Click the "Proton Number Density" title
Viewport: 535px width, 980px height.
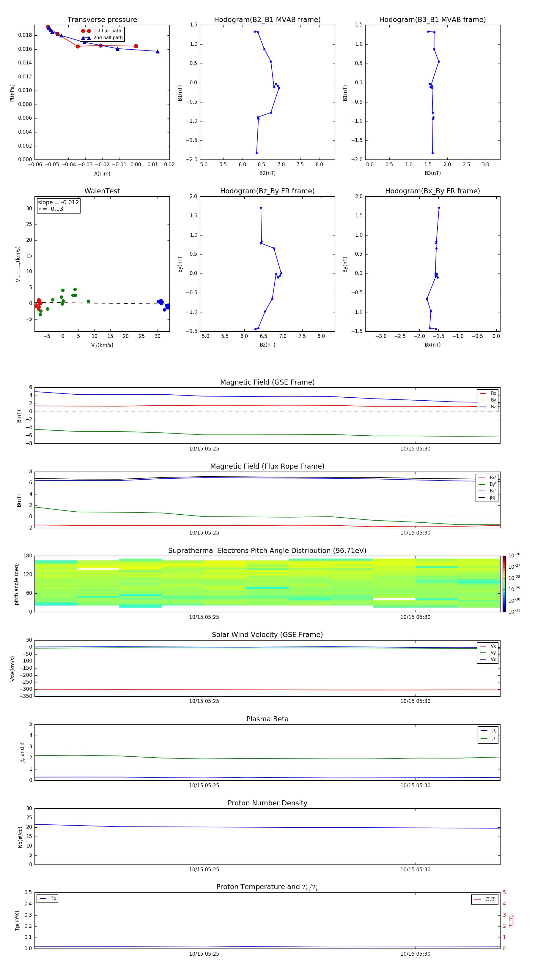pyautogui.click(x=267, y=803)
